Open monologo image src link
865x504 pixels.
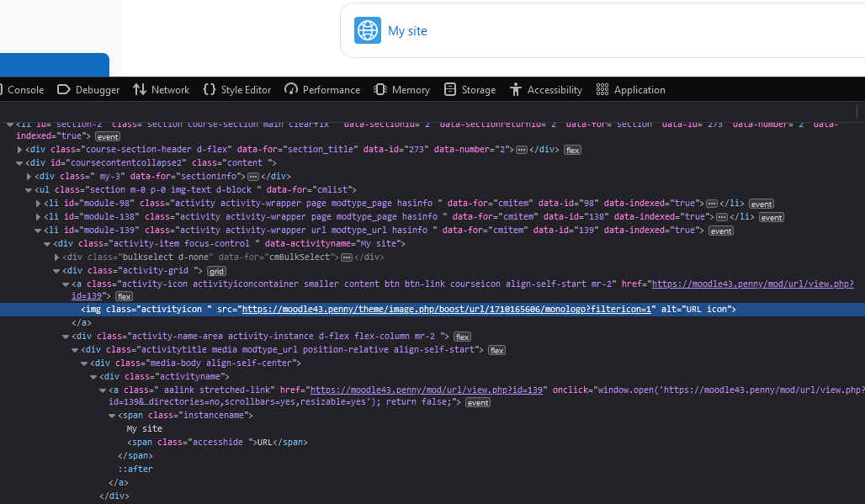447,310
